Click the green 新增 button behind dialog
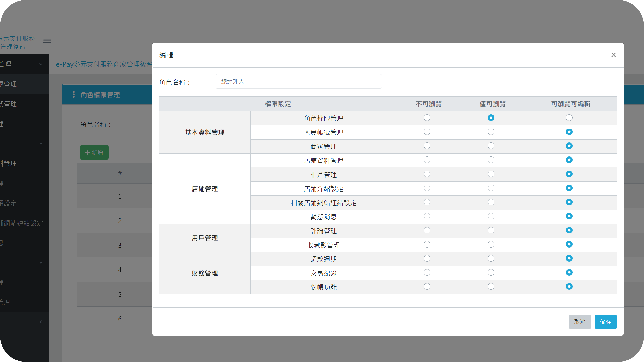Screen dimensions: 644x362 [94, 152]
